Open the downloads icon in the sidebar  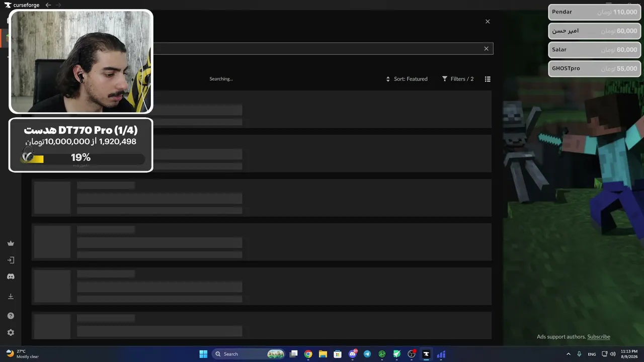click(11, 296)
